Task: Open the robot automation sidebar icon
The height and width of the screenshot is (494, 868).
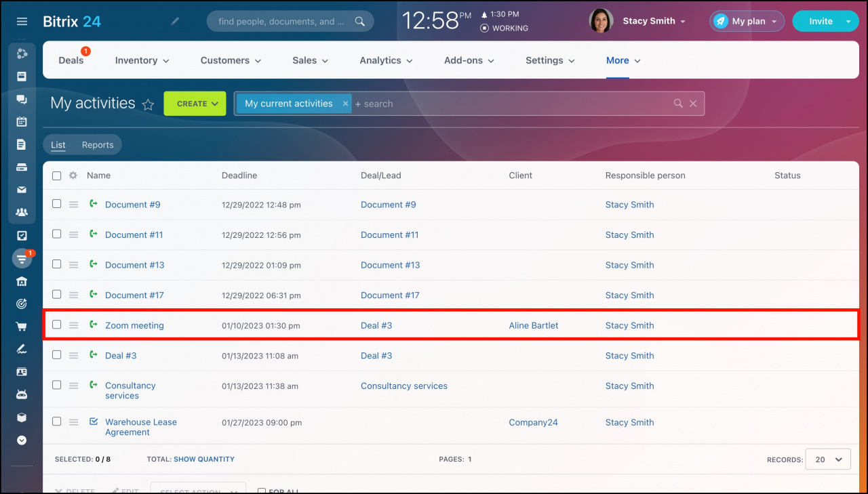Action: pyautogui.click(x=22, y=394)
